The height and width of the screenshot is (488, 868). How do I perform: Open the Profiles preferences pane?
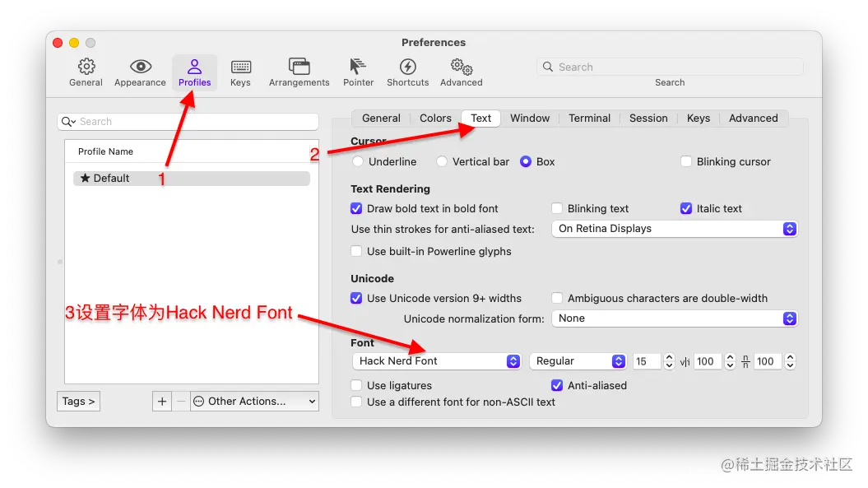194,72
